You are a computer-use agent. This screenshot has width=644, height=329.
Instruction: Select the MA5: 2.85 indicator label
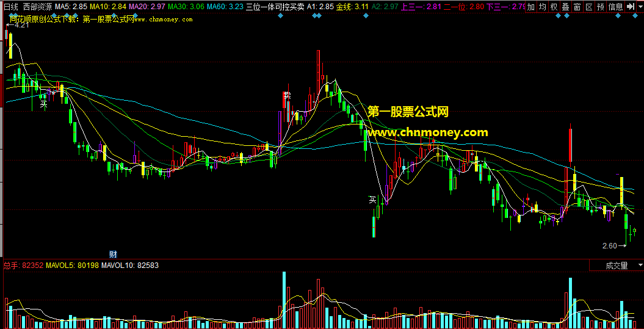pos(71,7)
